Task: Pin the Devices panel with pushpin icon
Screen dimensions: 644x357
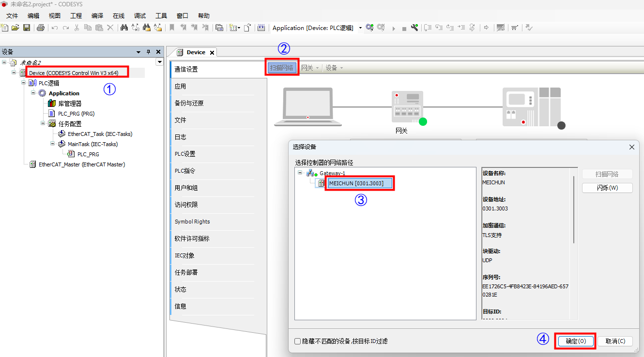Action: click(x=148, y=52)
